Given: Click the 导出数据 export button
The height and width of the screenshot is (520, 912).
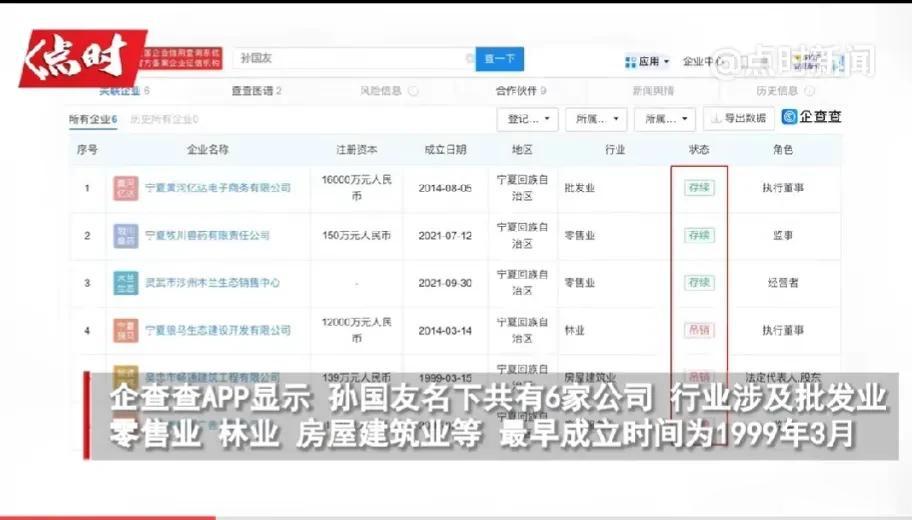Looking at the screenshot, I should pyautogui.click(x=739, y=118).
